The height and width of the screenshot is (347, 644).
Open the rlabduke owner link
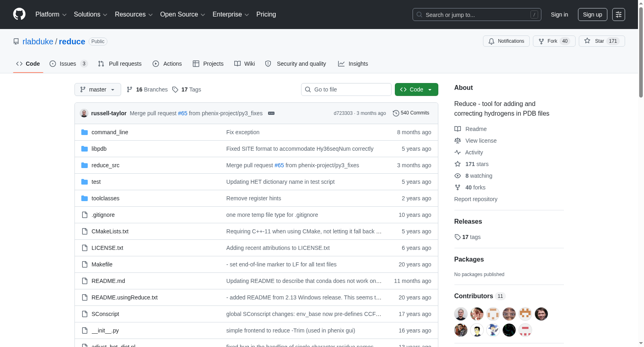(38, 42)
